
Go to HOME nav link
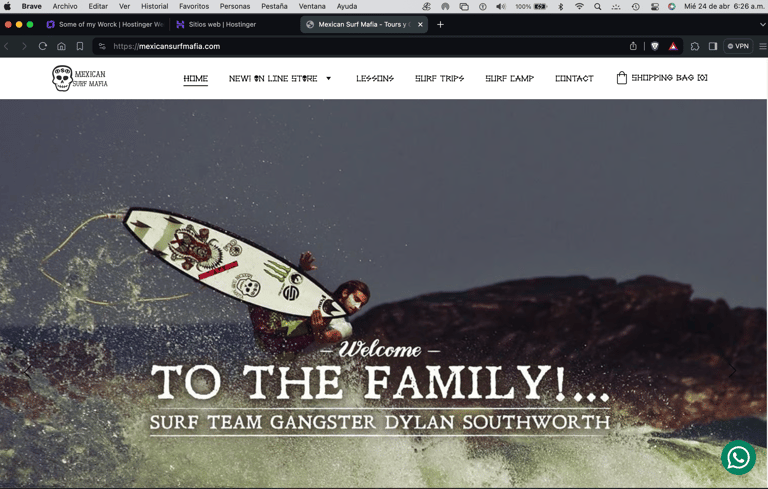pos(195,78)
